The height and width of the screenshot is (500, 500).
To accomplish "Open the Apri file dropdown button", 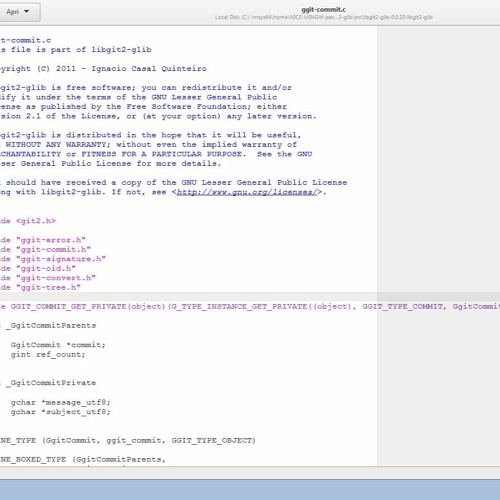I will (19, 12).
